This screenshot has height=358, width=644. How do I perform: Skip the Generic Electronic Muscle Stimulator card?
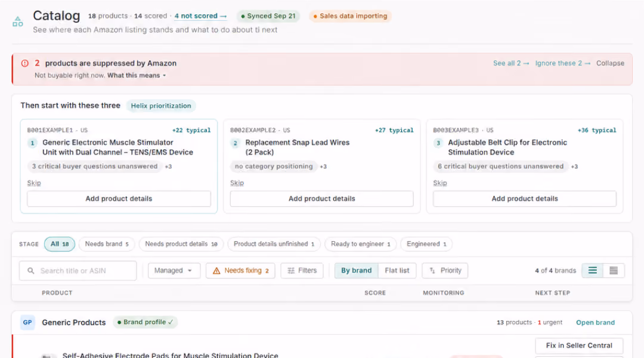click(34, 183)
